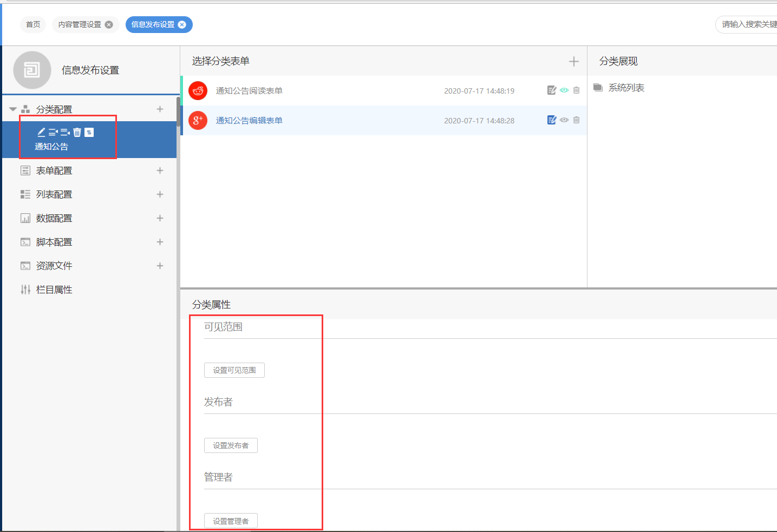
Task: Click the plus icon in 选择分类表单 header
Action: 573,62
